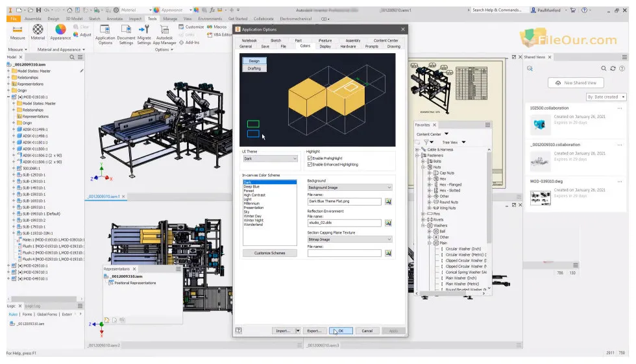The width and height of the screenshot is (636, 364).
Task: Toggle Enable Enhanced Highlighting checkbox
Action: coord(310,165)
